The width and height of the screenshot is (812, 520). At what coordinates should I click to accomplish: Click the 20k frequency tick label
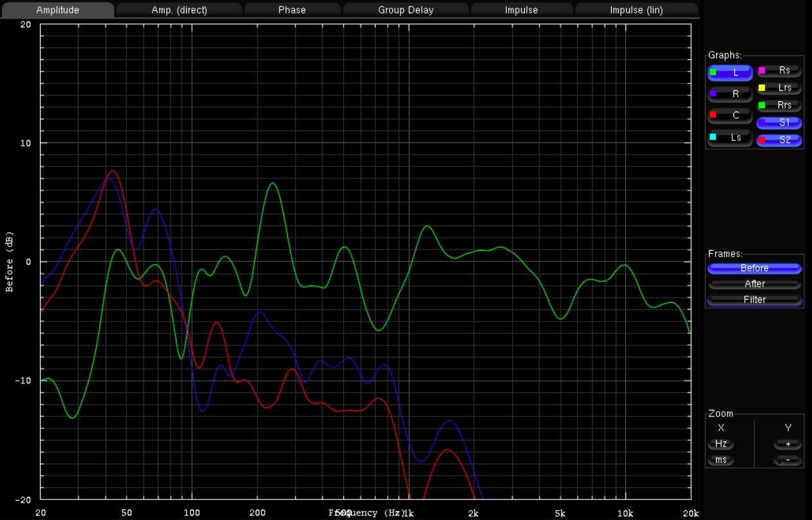(690, 513)
